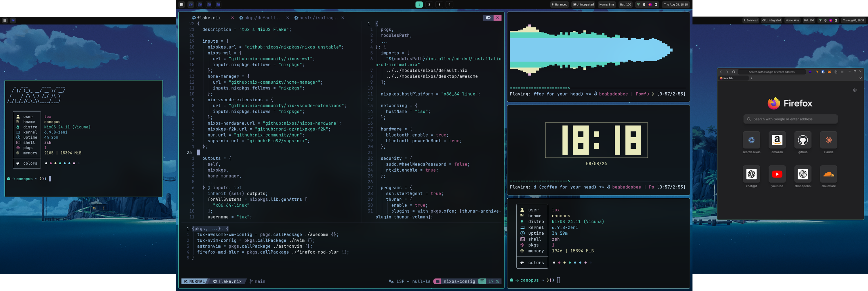
Task: Toggle the P: Balanced power profile
Action: 559,4
